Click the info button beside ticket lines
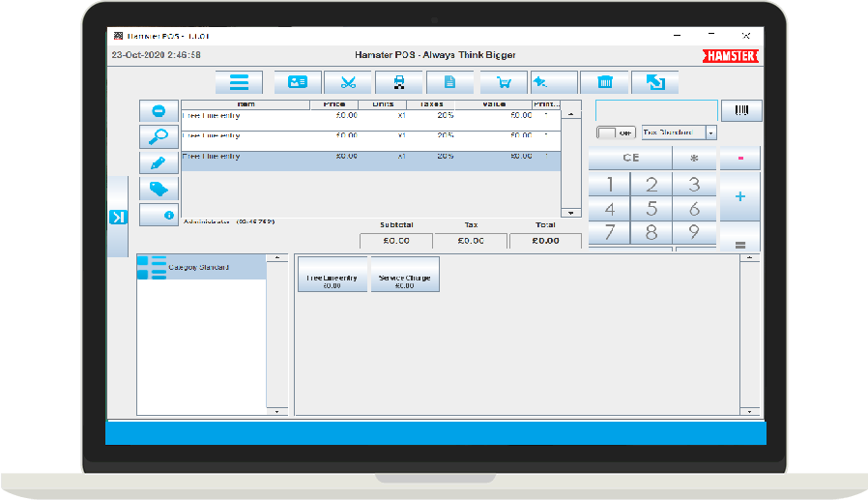Screen dimensions: 868x500 (x=159, y=215)
